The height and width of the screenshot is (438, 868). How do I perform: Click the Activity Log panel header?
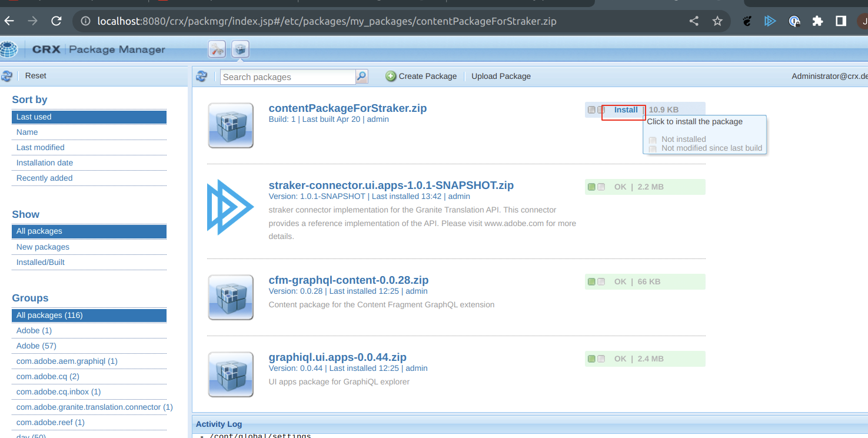[530, 424]
